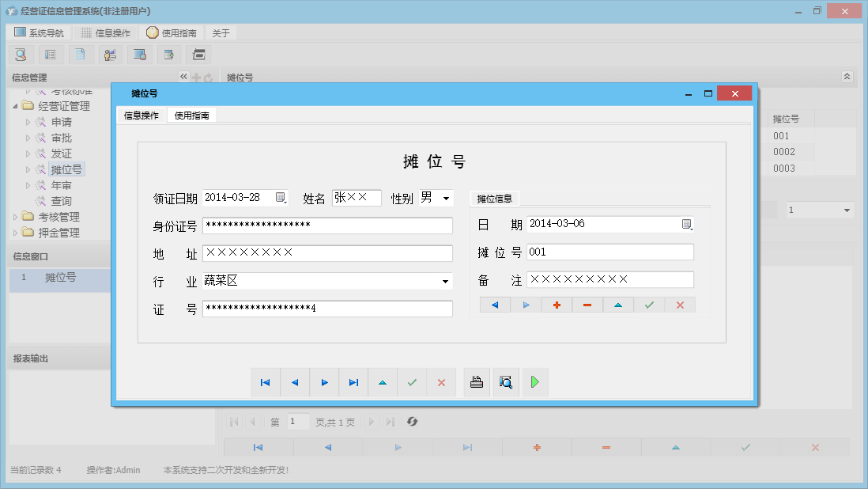
Task: Go to last record in dialog's bottom toolbar
Action: click(x=353, y=383)
